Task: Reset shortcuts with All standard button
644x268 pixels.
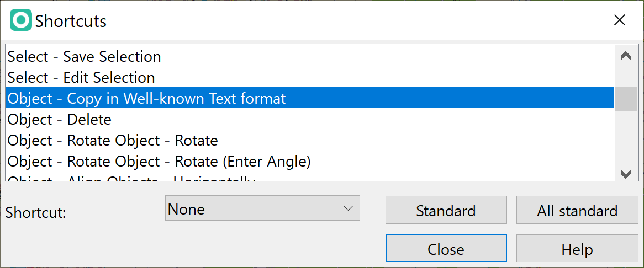Action: (x=577, y=210)
